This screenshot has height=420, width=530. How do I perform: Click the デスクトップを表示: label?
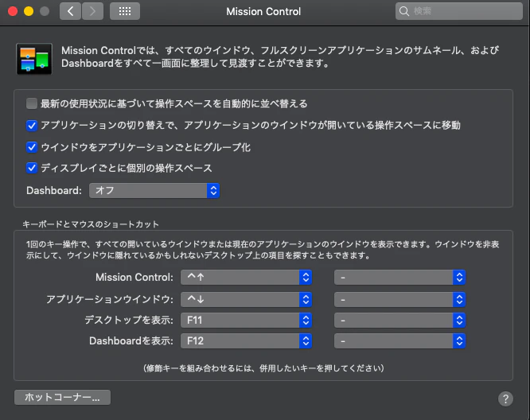(129, 320)
